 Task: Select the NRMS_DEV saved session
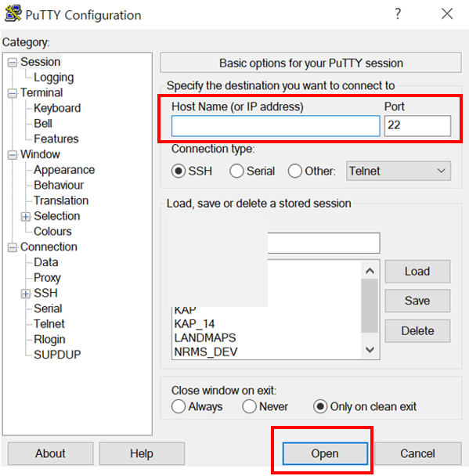pyautogui.click(x=206, y=352)
